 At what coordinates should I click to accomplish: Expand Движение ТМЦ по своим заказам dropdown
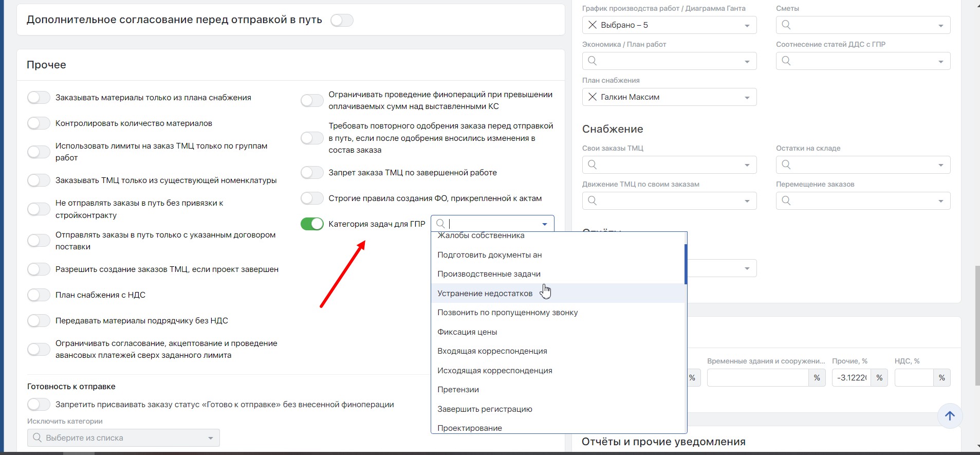coord(747,201)
